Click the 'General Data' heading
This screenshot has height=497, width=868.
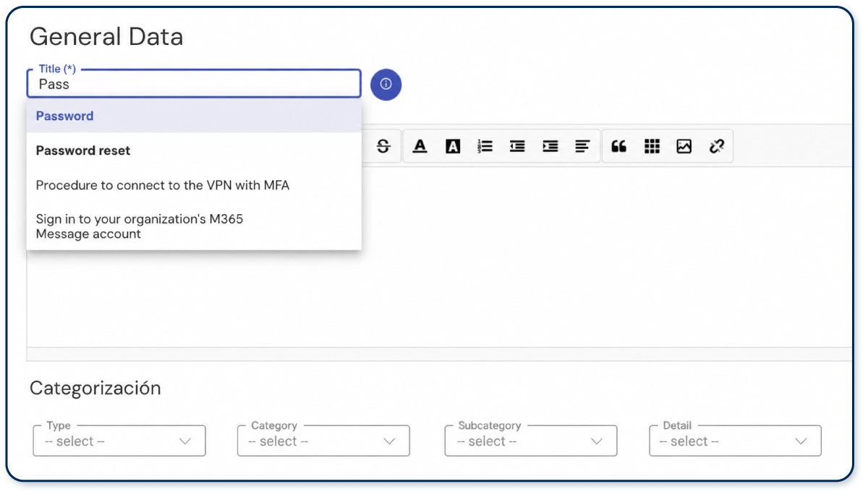click(106, 36)
